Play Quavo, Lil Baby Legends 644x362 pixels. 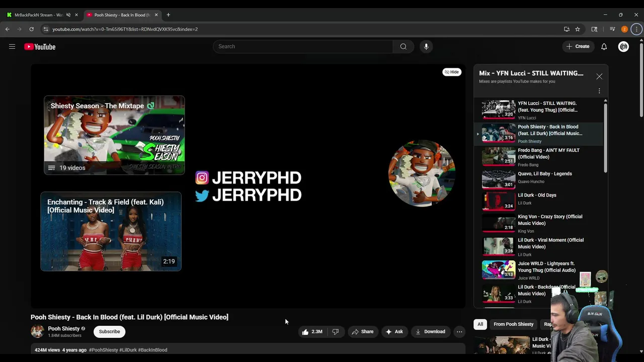click(x=538, y=179)
